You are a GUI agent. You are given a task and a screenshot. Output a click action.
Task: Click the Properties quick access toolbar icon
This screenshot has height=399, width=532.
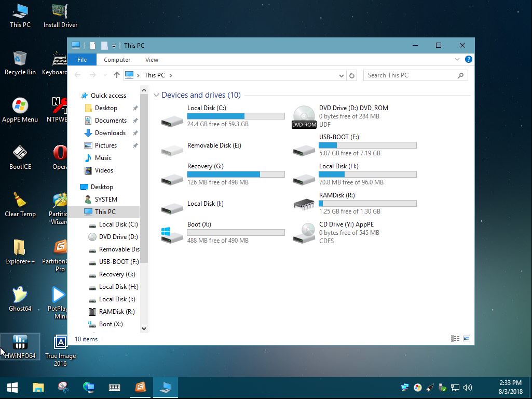pyautogui.click(x=92, y=46)
